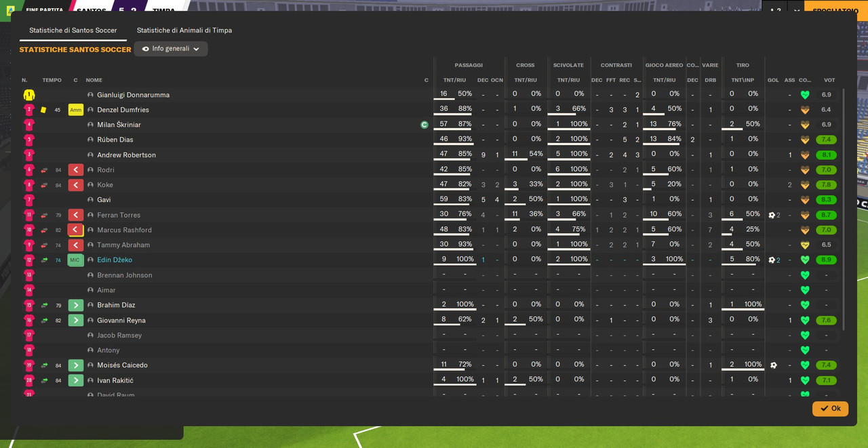
Task: Click the Passaggi group header
Action: [x=469, y=65]
